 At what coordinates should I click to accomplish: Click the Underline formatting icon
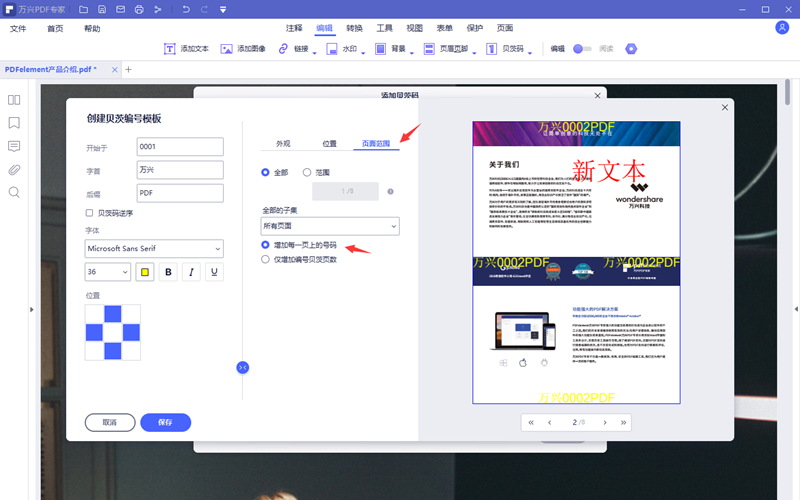(214, 272)
